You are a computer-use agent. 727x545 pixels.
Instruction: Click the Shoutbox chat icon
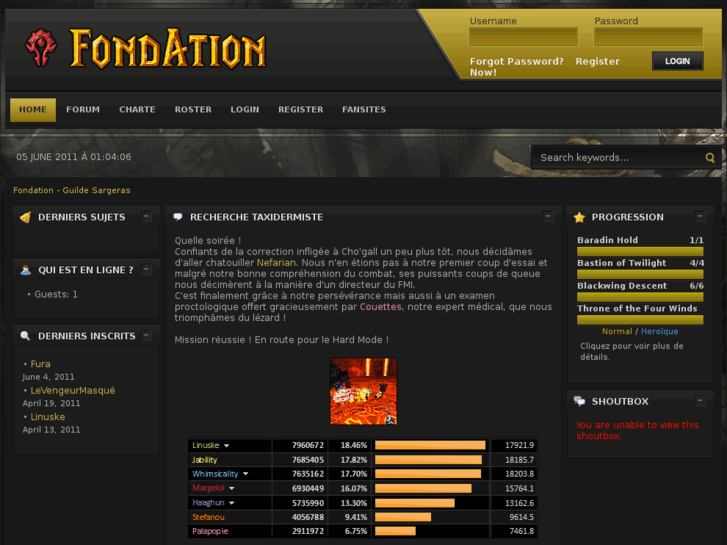coord(579,401)
